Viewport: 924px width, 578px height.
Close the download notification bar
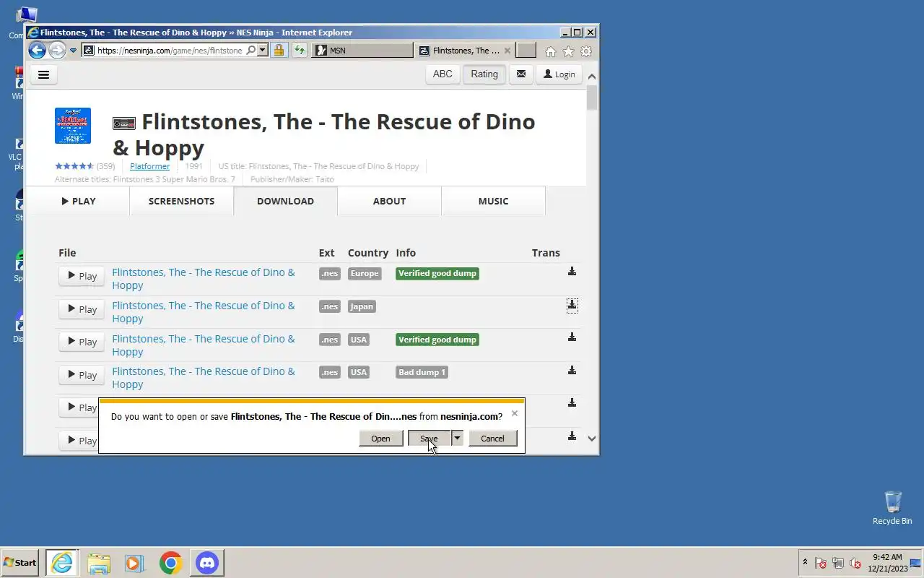[514, 413]
